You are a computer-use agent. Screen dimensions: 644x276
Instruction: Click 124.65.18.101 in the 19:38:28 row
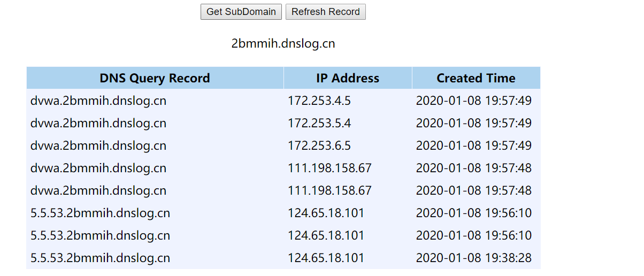click(x=326, y=258)
